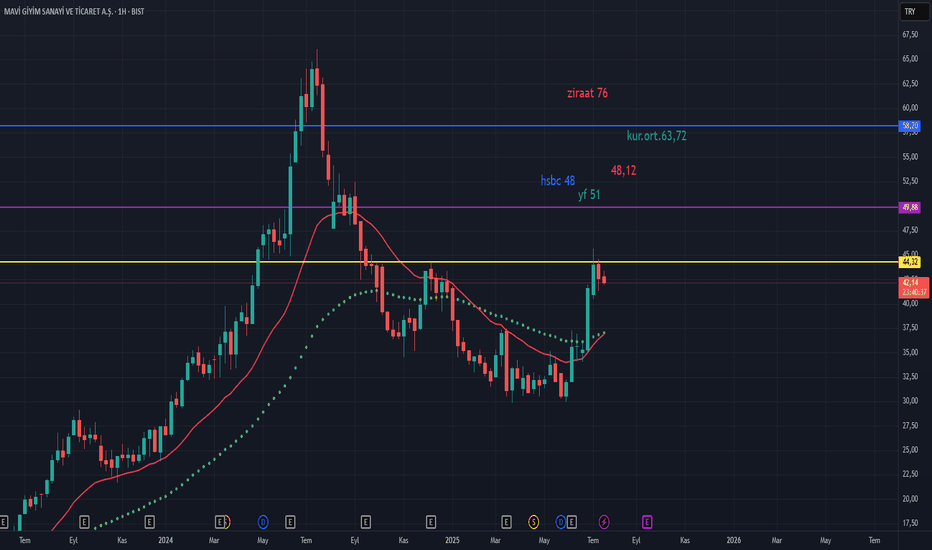
Task: Select the 'kur.ort.63,72' text annotation
Action: 656,136
